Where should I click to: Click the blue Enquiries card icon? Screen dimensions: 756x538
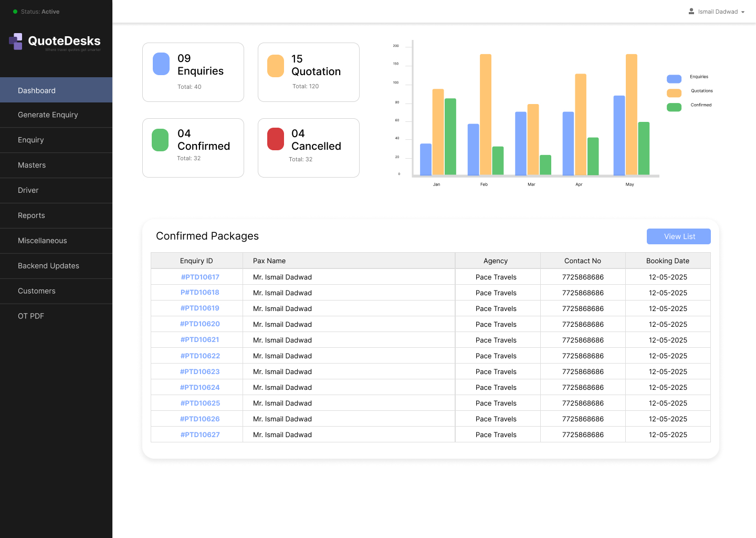click(161, 64)
